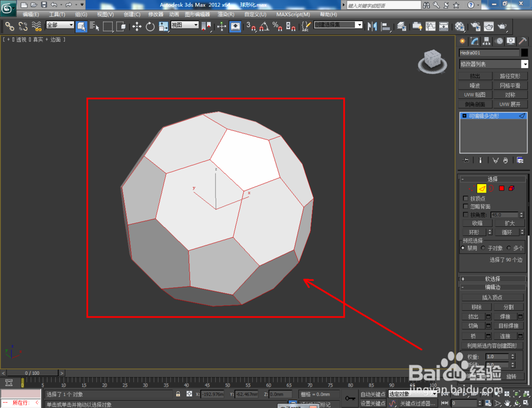The height and width of the screenshot is (408, 532).
Task: Expand the 软选择 rollout
Action: [492, 279]
